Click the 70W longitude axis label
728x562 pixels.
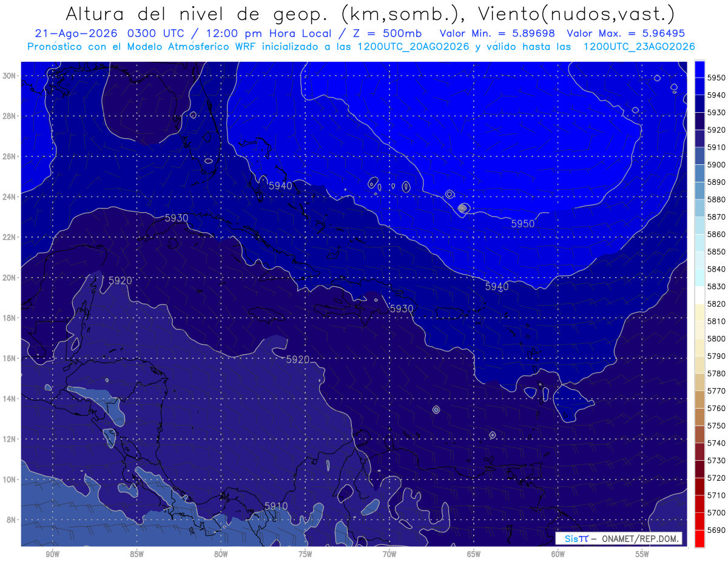(x=389, y=554)
